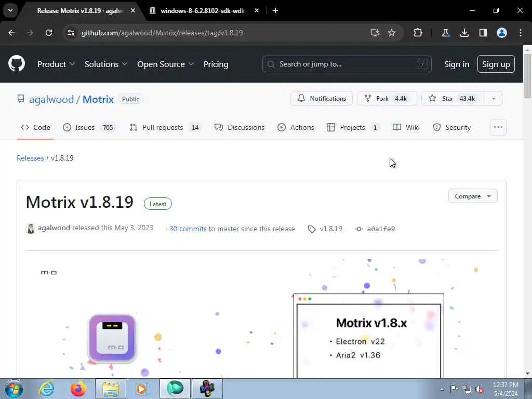Click the v1.8.19 tag link
This screenshot has height=399, width=532.
[x=331, y=229]
